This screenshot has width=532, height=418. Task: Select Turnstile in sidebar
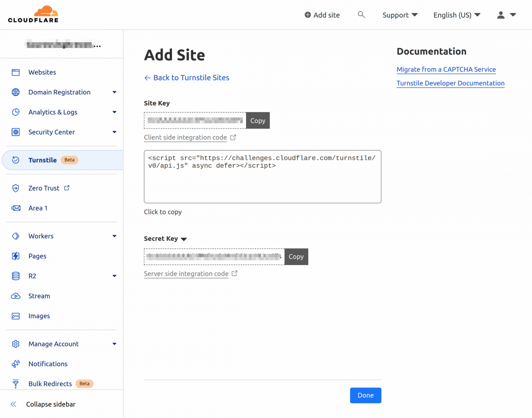click(x=63, y=160)
